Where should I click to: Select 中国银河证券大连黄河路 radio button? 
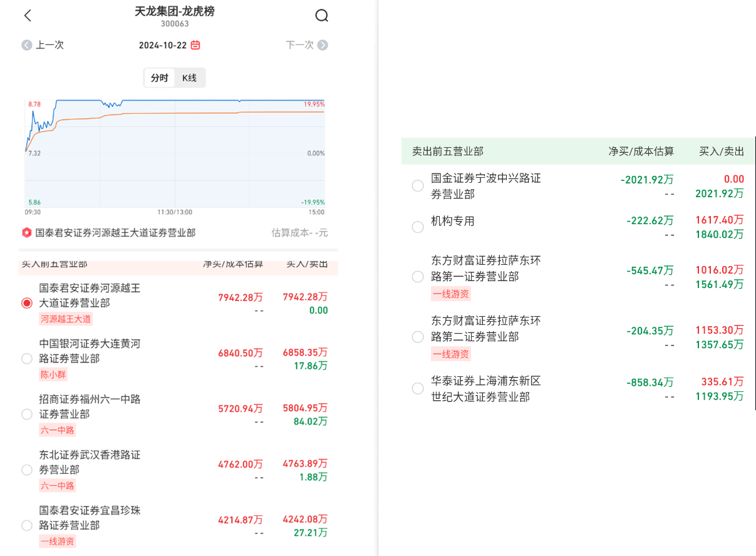[x=27, y=359]
